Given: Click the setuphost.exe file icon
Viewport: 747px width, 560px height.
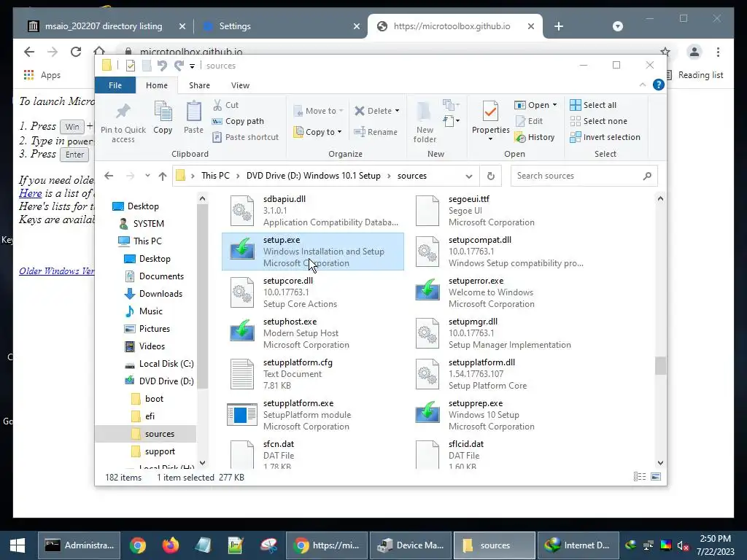Looking at the screenshot, I should click(x=242, y=330).
